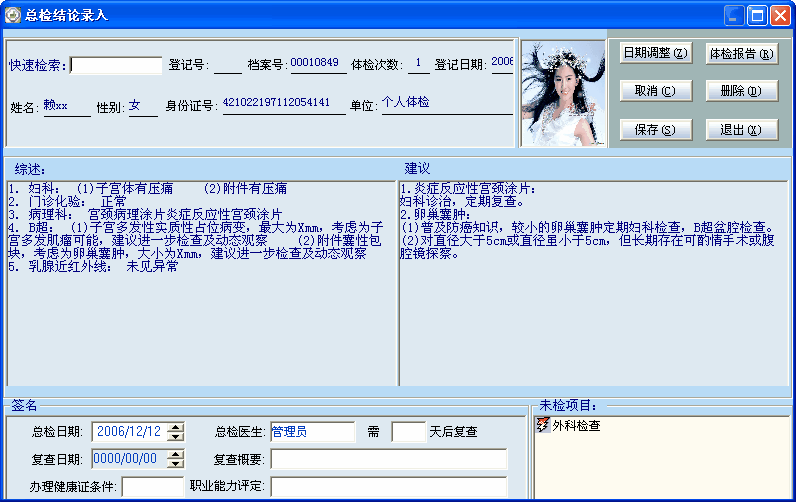Decrease 总检日期 with the down arrow
The image size is (796, 502).
point(176,437)
